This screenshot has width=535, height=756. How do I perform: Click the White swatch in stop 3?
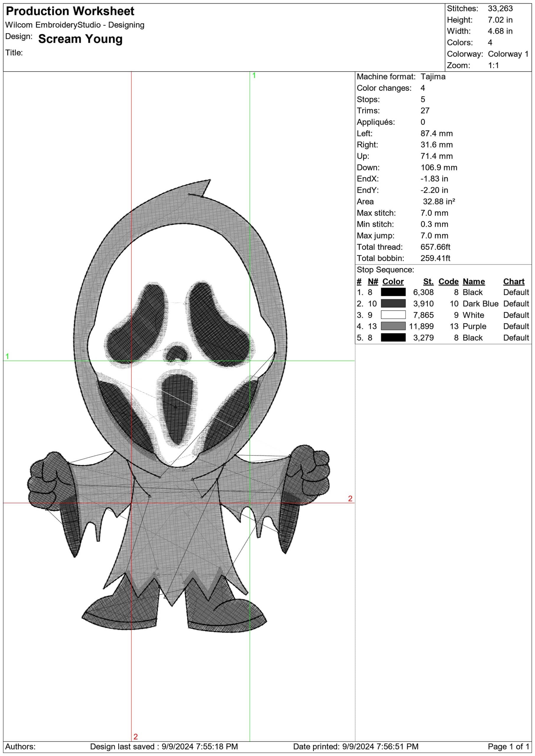(393, 315)
